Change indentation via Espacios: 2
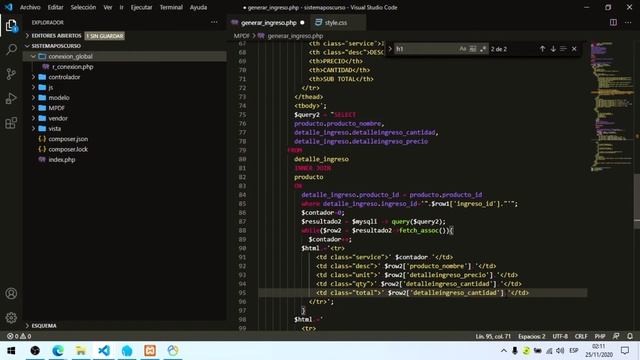This screenshot has height=360, width=640. tap(531, 336)
